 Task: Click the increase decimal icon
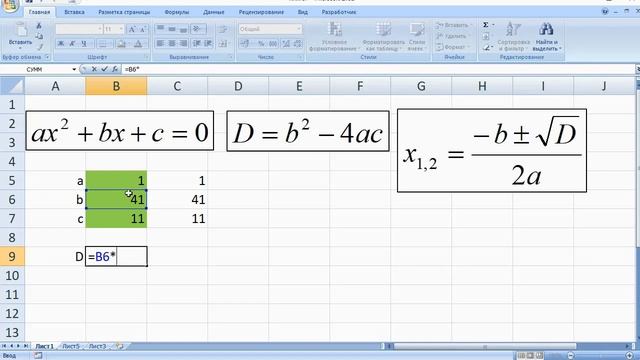pos(286,43)
